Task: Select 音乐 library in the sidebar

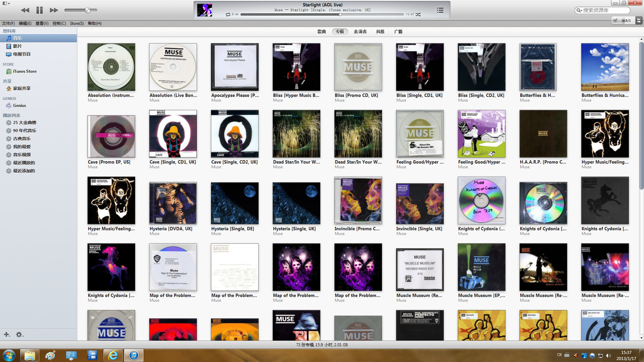Action: click(38, 38)
